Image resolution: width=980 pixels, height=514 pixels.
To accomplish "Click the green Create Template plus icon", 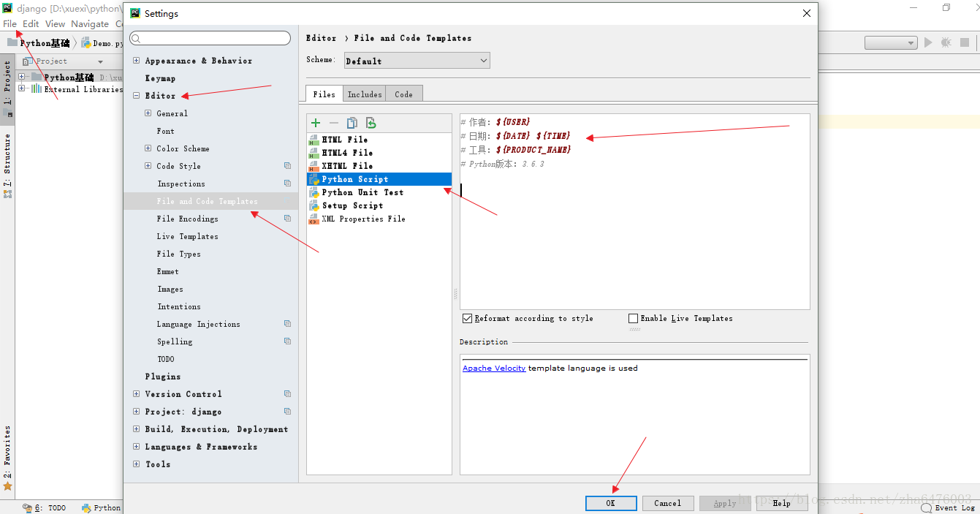I will click(316, 123).
